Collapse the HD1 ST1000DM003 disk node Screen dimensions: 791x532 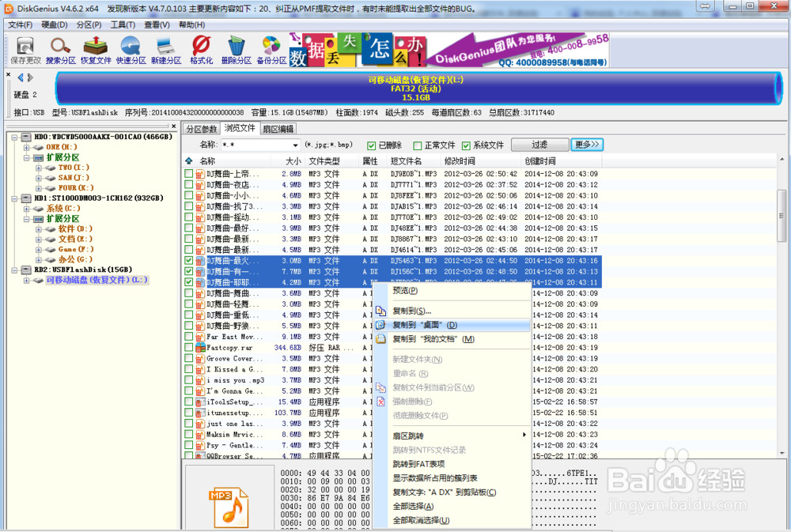tap(14, 198)
